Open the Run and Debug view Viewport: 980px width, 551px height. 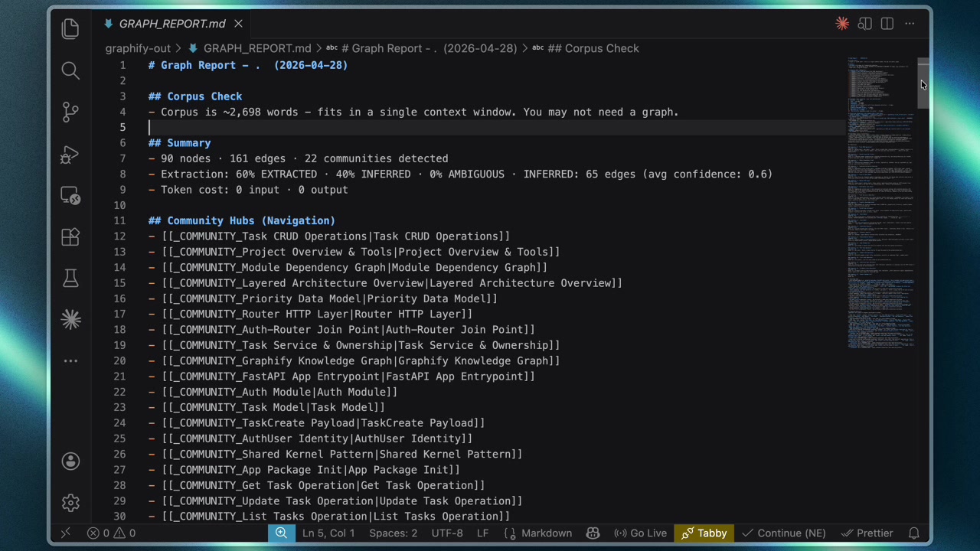point(70,155)
